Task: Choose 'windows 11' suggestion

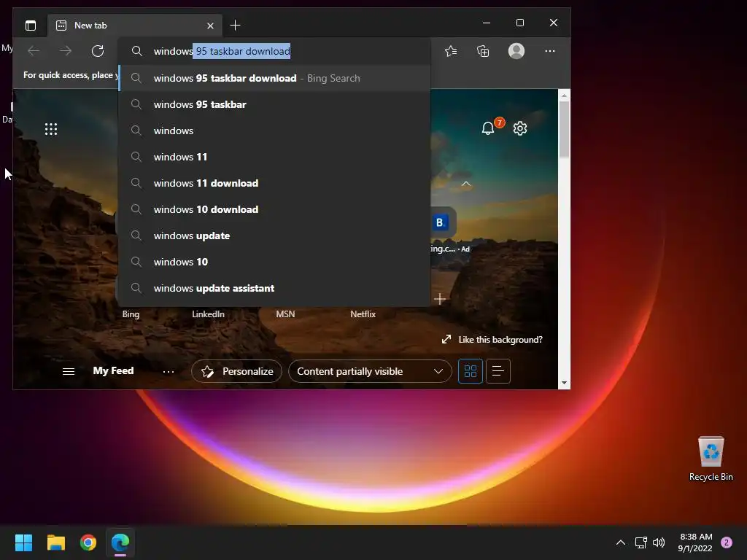Action: (274, 157)
